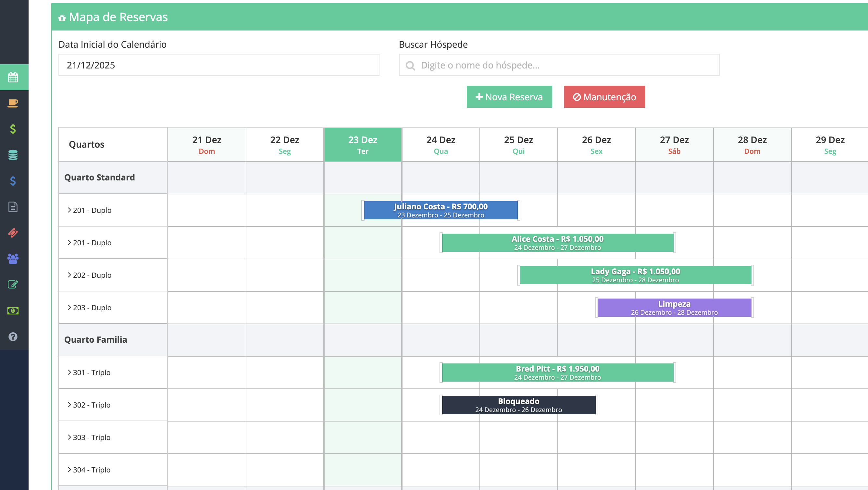Viewport: 868px width, 490px height.
Task: Open the guests group icon
Action: point(12,259)
